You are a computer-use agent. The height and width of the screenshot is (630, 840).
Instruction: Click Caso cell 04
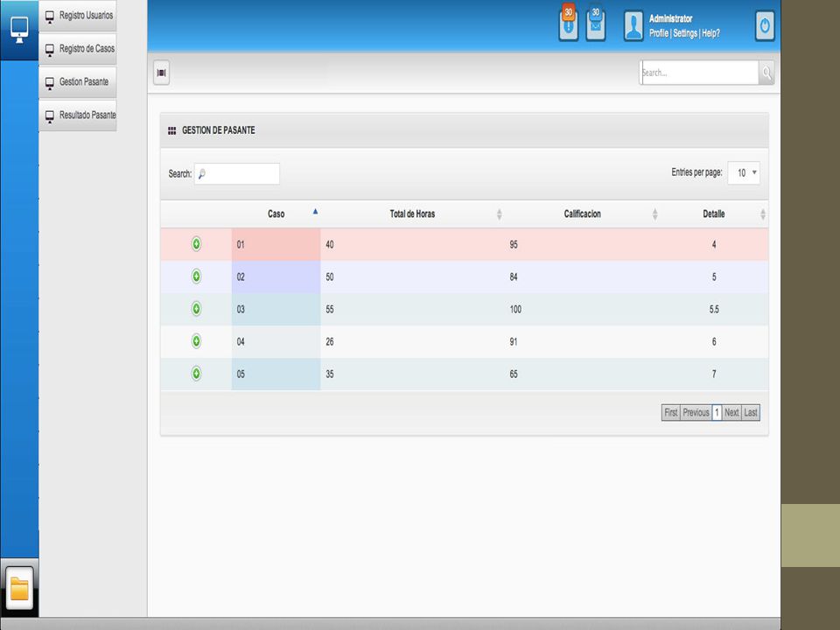tap(276, 342)
